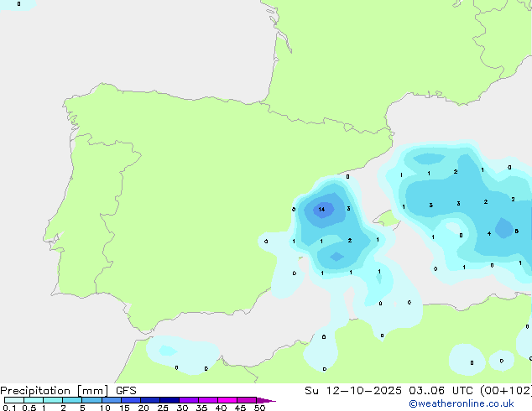
Task: Select the legend swatch between 5 and 10
Action: click(91, 400)
